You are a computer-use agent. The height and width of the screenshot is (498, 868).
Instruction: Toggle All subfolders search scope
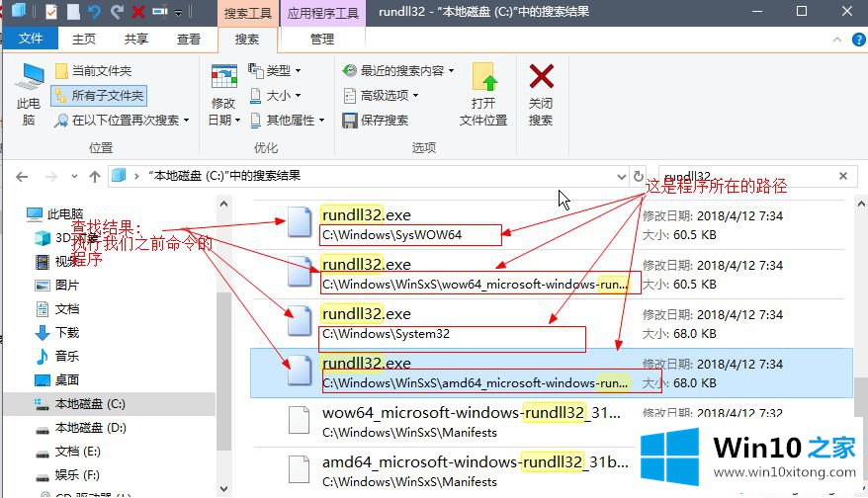pos(99,95)
